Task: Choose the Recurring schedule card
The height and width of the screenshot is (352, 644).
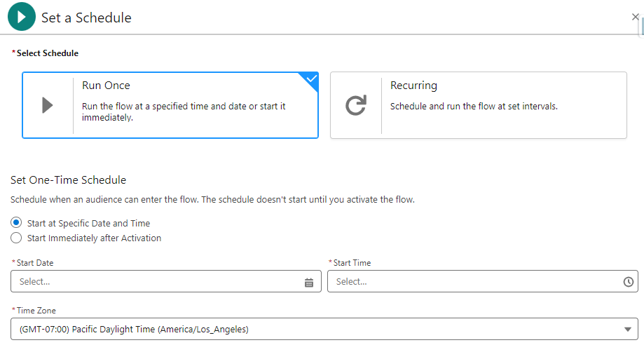Action: [479, 105]
